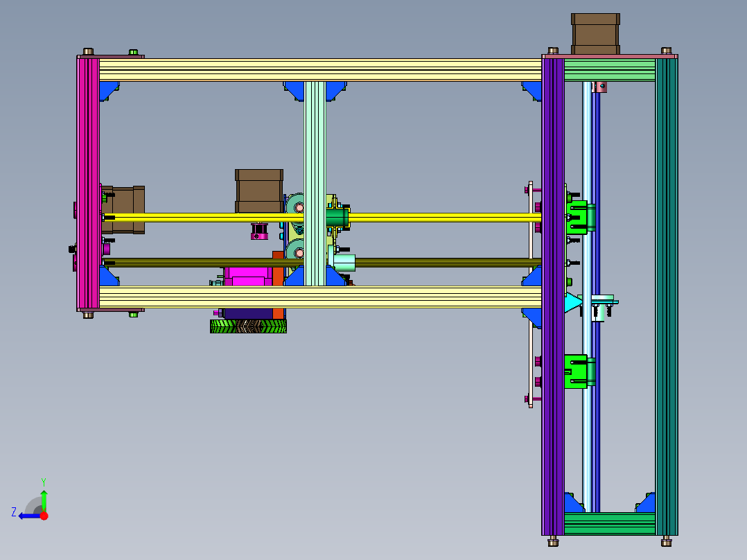Select the green herringbone gear at the bottom
This screenshot has height=560, width=747.
coord(248,326)
